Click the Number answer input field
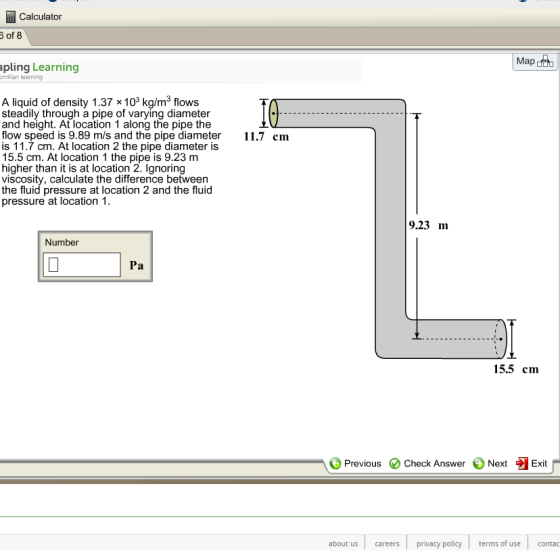This screenshot has width=560, height=551. 82,265
